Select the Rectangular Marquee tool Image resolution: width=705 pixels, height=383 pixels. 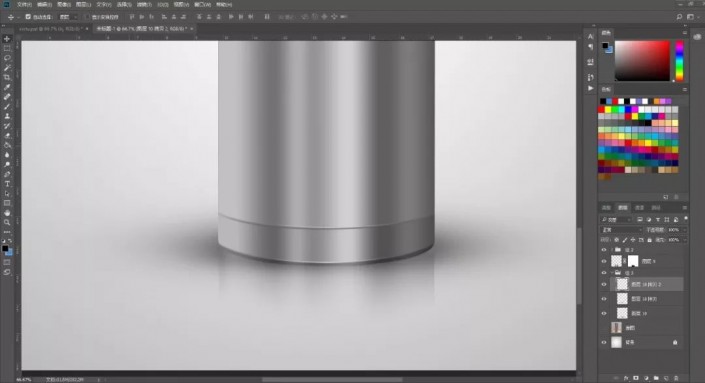(x=7, y=49)
